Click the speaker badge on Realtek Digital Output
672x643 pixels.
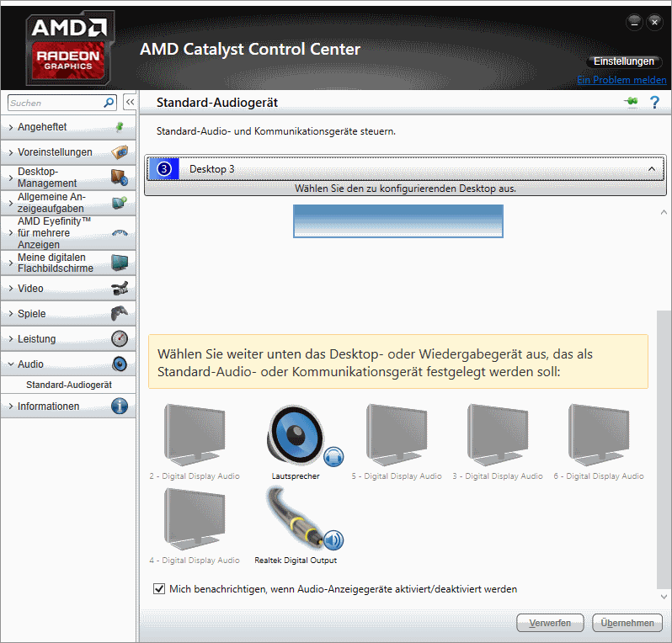333,540
